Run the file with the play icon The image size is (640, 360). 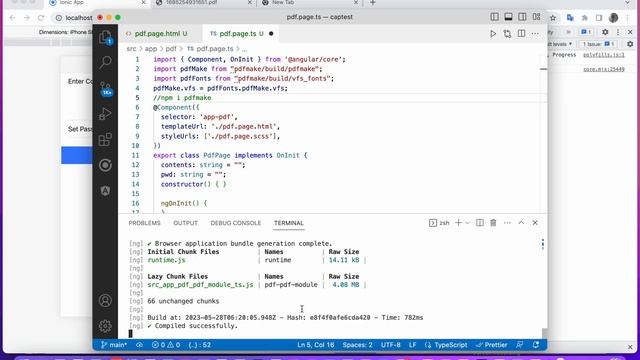pos(493,33)
